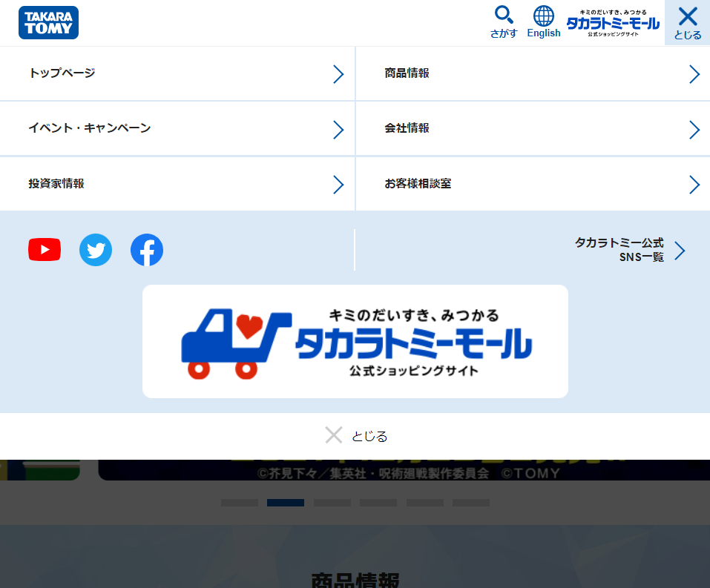Screen dimensions: 710x588
Task: Select sixth carousel indicator bar
Action: coord(471,503)
